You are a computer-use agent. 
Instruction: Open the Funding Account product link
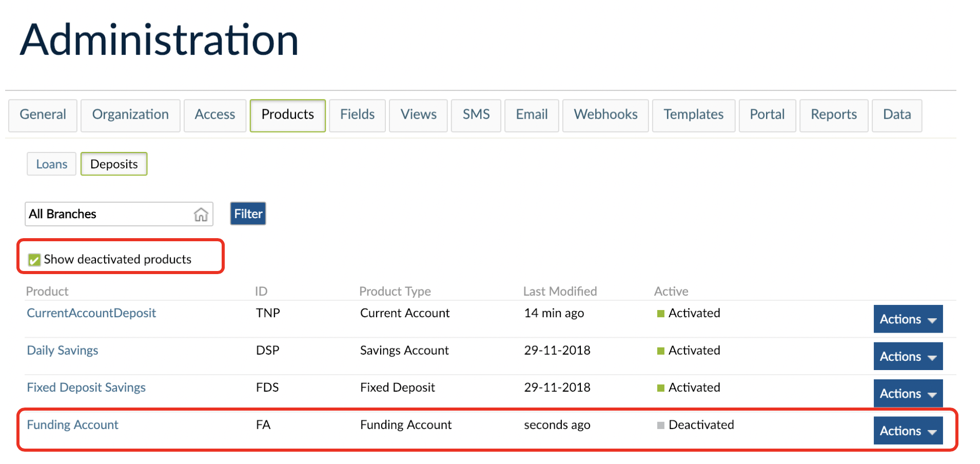[x=72, y=425]
